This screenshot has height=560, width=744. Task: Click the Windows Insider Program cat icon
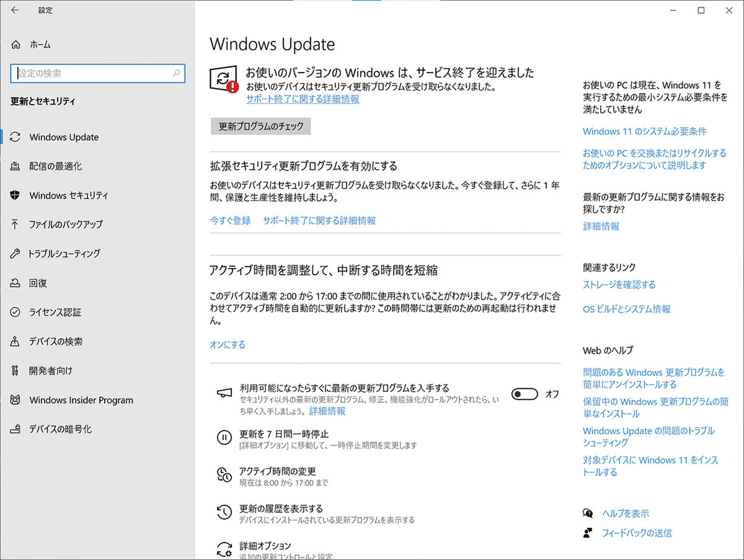[15, 400]
